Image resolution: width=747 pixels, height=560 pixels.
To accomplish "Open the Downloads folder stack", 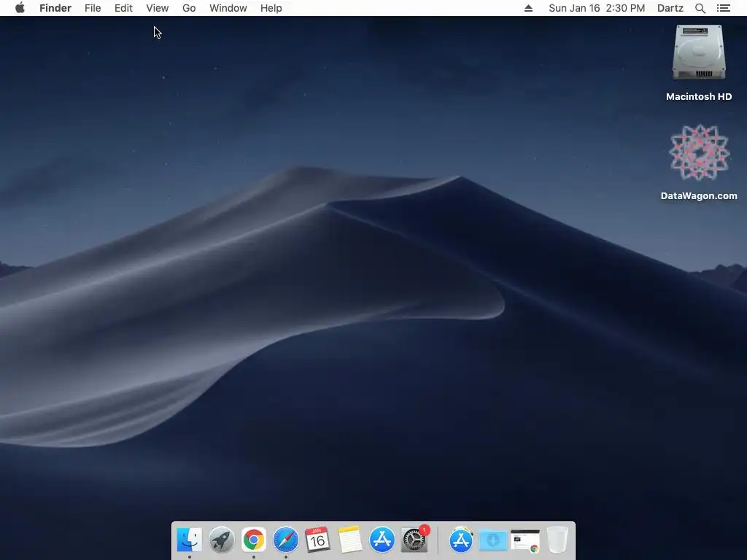I will 493,540.
